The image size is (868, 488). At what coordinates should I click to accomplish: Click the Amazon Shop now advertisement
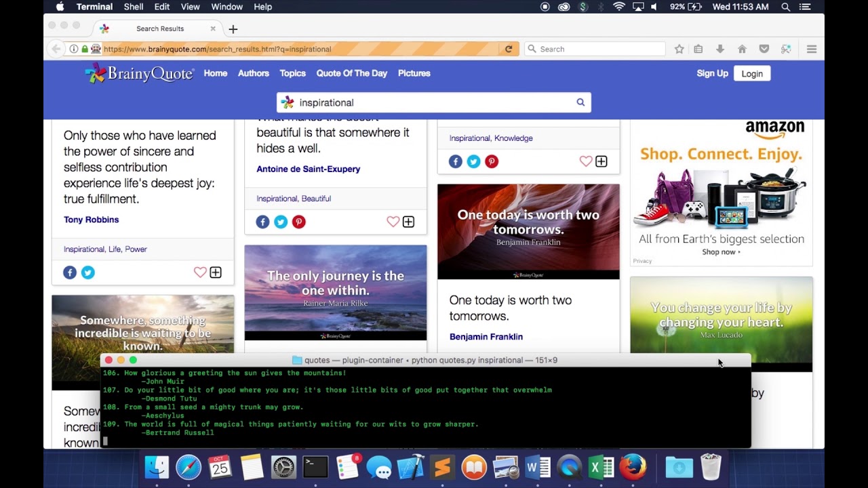click(721, 252)
